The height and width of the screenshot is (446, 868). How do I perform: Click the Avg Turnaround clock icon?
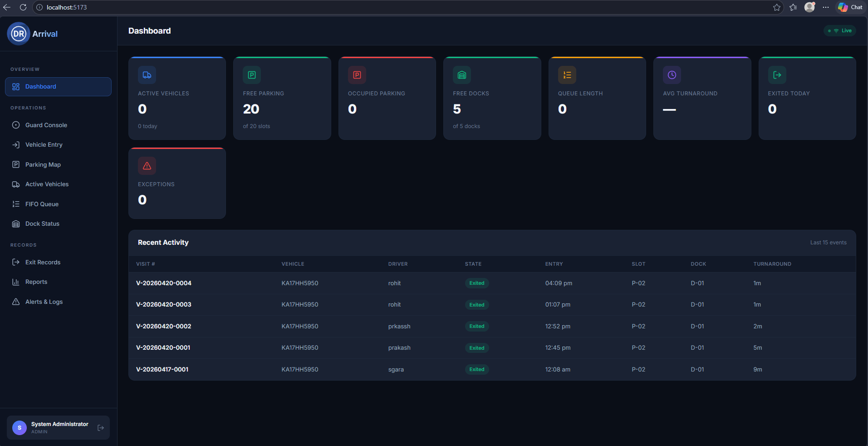click(x=672, y=75)
